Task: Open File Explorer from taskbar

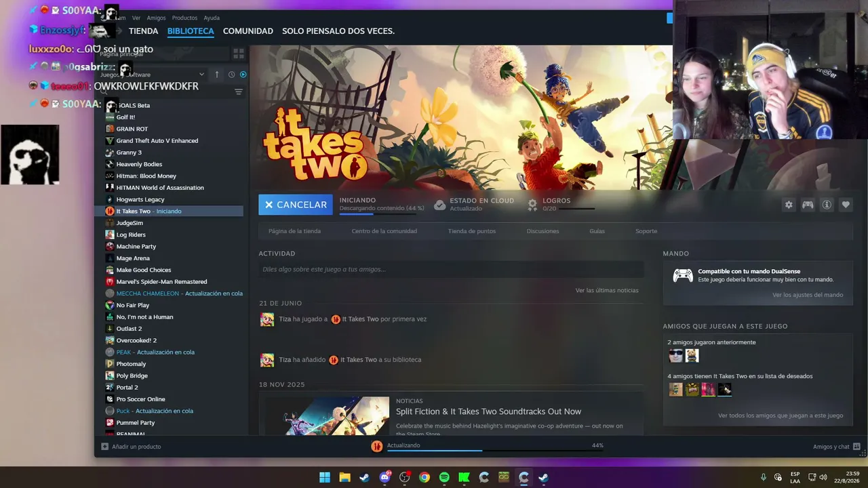Action: point(344,477)
